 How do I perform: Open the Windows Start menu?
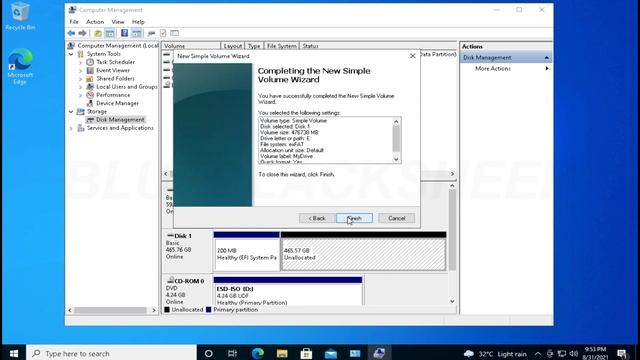(13, 353)
